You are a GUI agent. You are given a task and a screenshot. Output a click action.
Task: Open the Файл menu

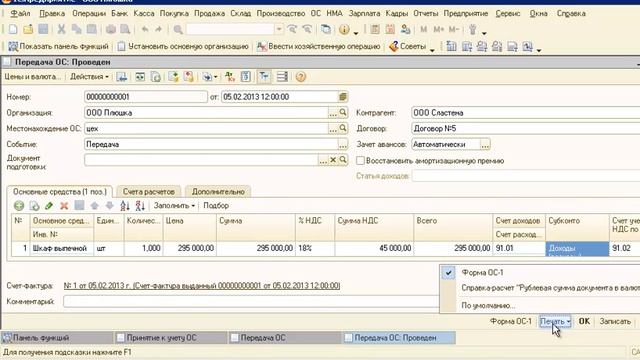click(20, 13)
